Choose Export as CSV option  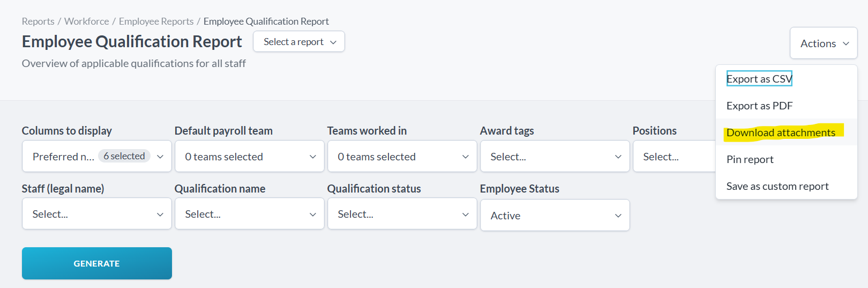point(759,79)
